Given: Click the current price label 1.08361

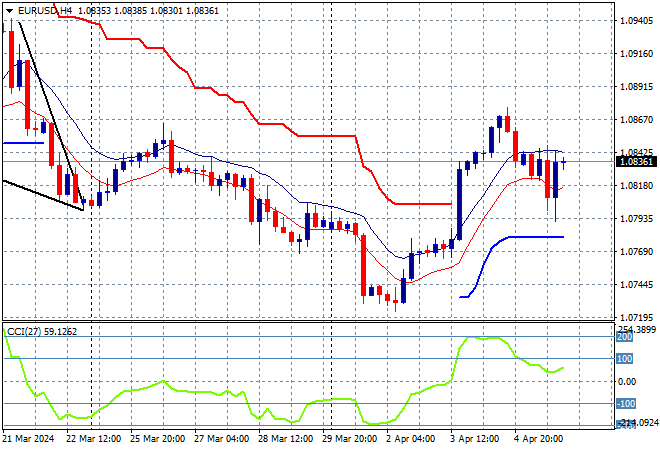Looking at the screenshot, I should tap(636, 162).
